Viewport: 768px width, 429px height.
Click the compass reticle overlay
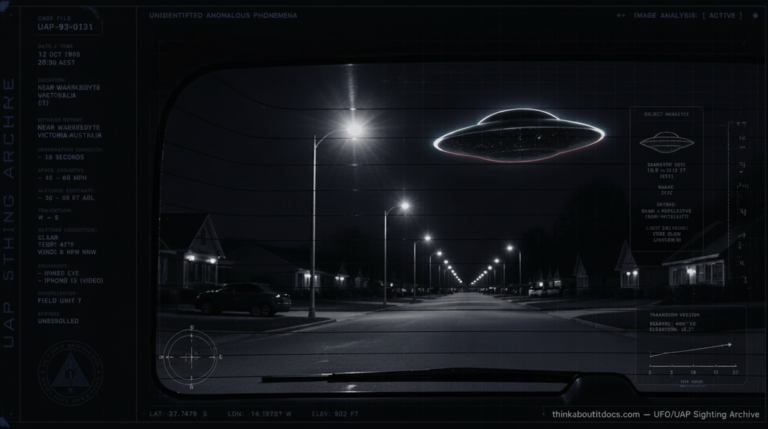point(191,357)
